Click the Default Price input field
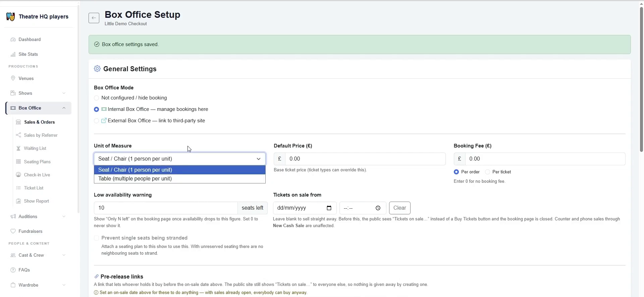 point(365,159)
